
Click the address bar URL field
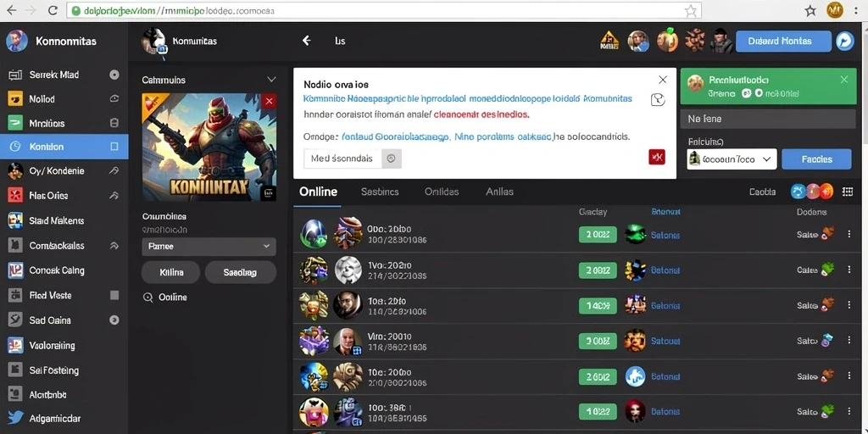384,10
